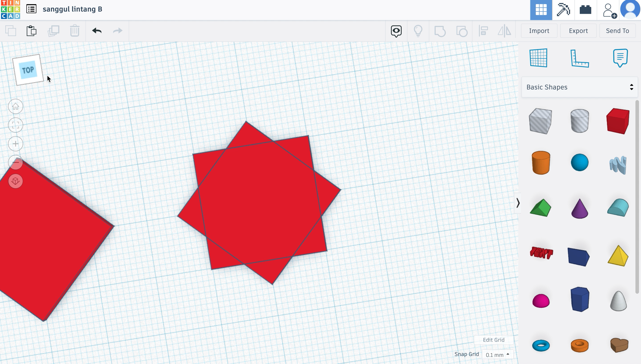Click the shapes panel scrollbar
Viewport: 641px width, 364px height.
point(637,197)
